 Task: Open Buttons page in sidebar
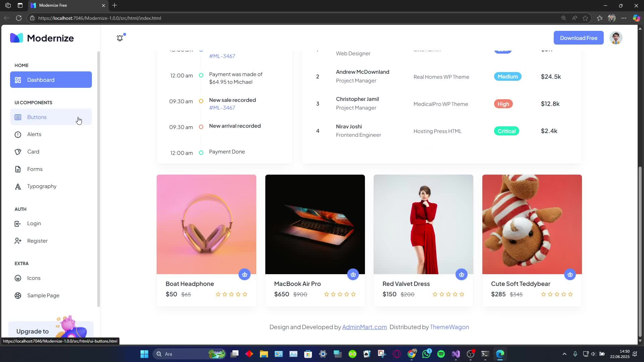51,117
